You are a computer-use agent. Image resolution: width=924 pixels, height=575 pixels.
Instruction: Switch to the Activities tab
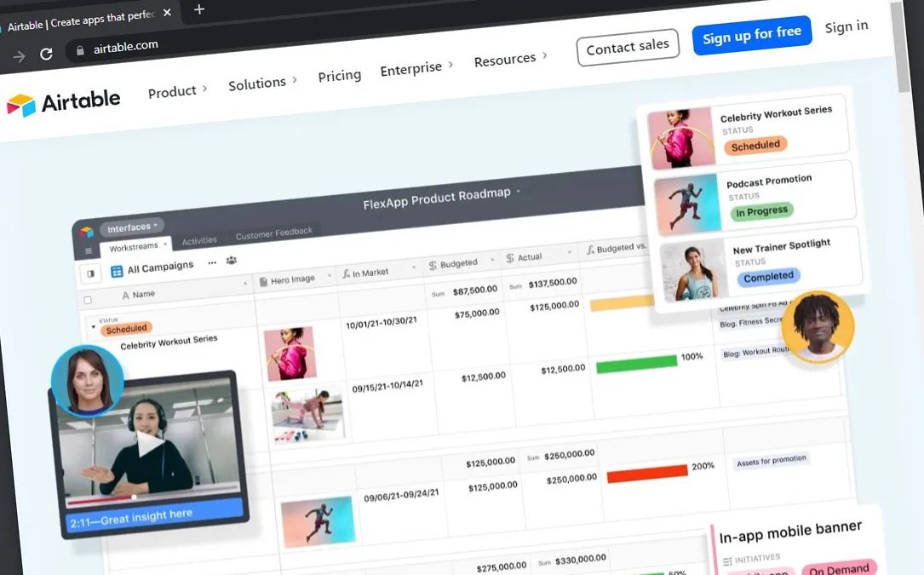[x=199, y=240]
